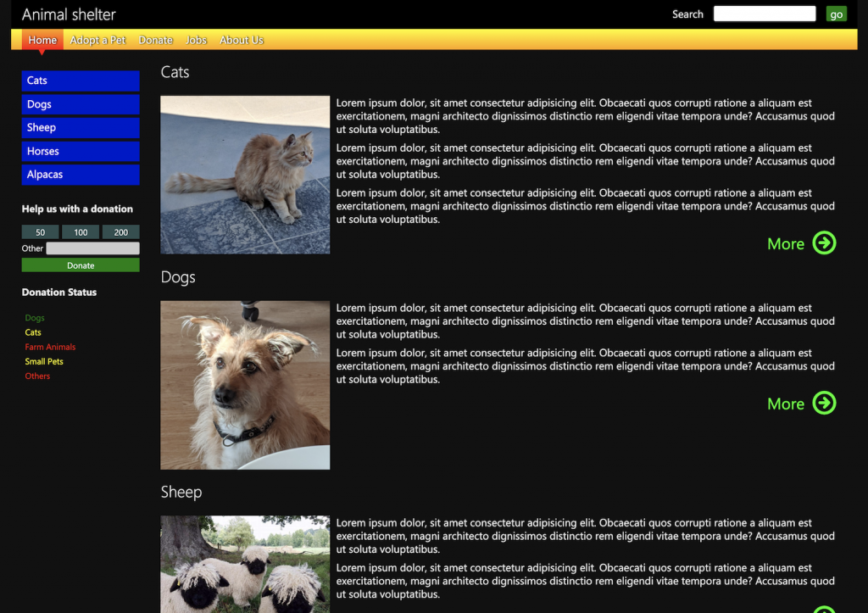Screen dimensions: 868x613
Task: Click the Donation Status heading
Action: pyautogui.click(x=59, y=292)
